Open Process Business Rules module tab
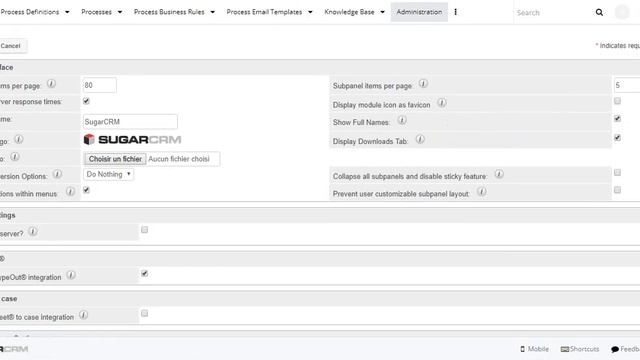640x360 pixels. (169, 12)
